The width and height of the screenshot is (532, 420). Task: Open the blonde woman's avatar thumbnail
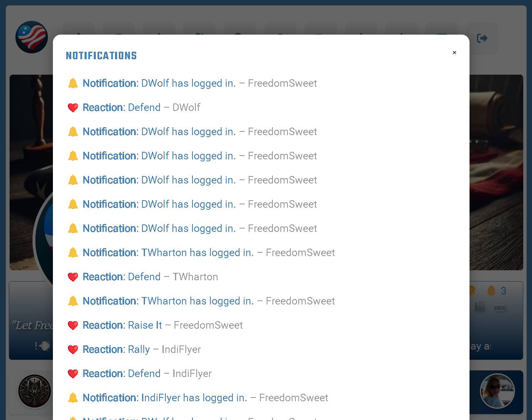click(497, 391)
